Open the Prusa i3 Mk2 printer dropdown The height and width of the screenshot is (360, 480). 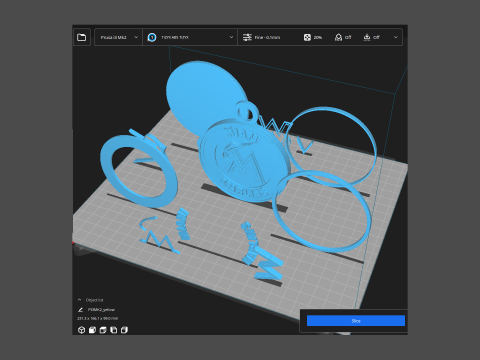pyautogui.click(x=119, y=37)
